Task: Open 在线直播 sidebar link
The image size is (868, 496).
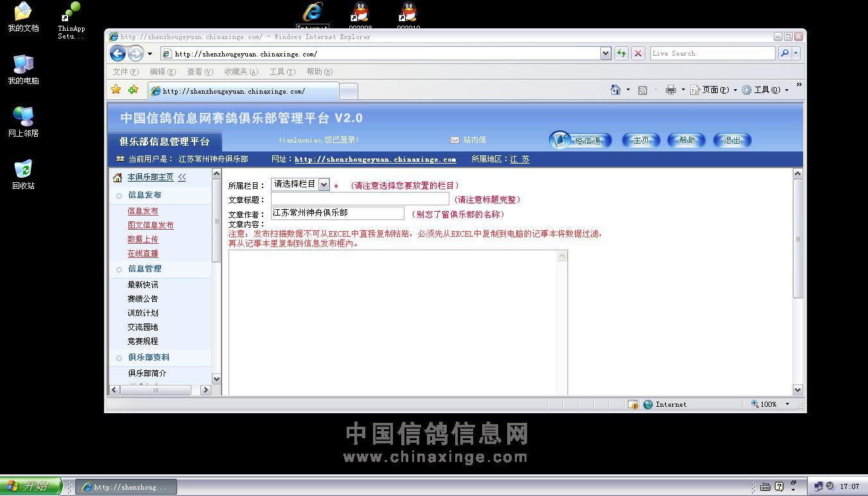Action: click(x=143, y=253)
